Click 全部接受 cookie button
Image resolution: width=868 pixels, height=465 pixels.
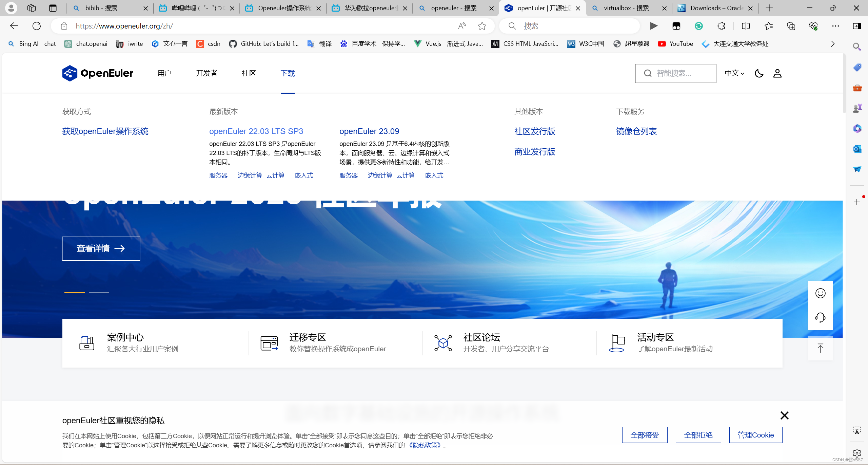coord(645,435)
